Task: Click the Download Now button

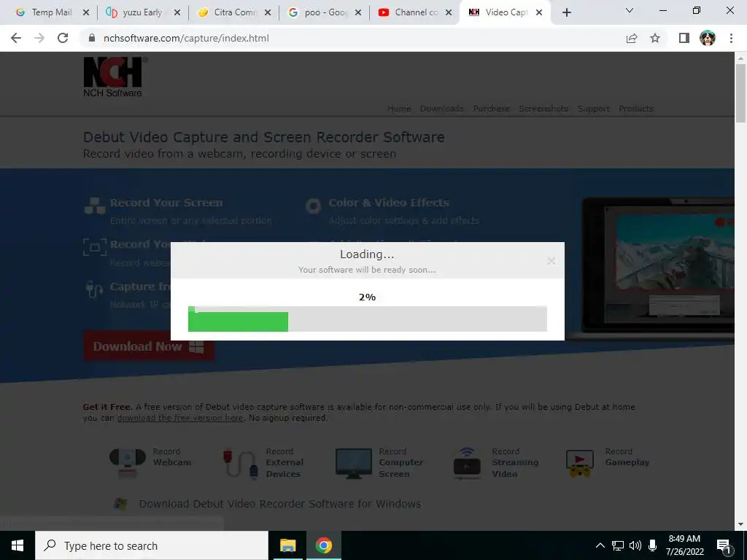Action: click(149, 346)
